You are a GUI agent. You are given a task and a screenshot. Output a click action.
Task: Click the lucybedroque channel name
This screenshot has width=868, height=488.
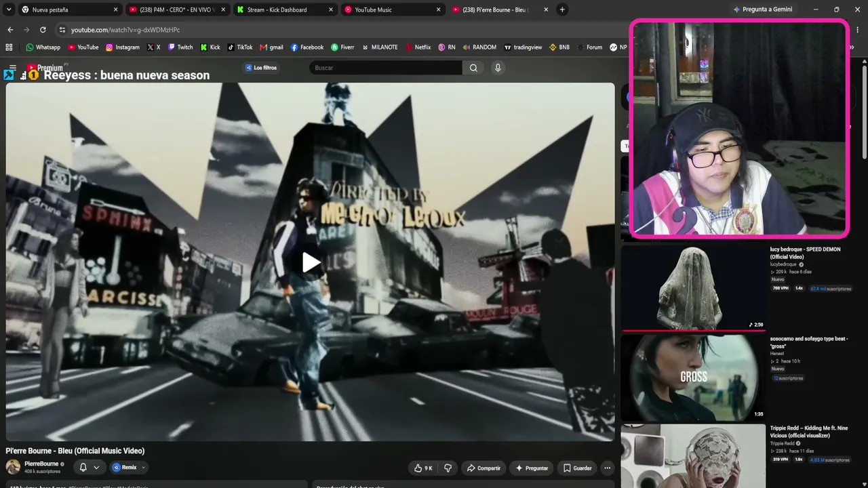tap(783, 264)
